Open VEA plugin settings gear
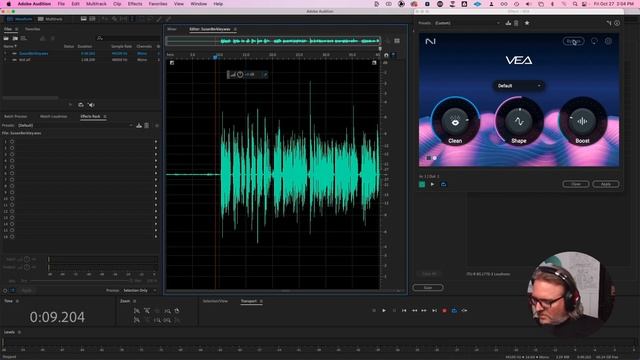 (608, 41)
